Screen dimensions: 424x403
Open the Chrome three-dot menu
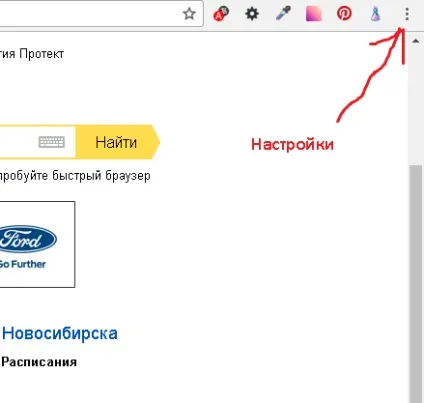pyautogui.click(x=407, y=14)
